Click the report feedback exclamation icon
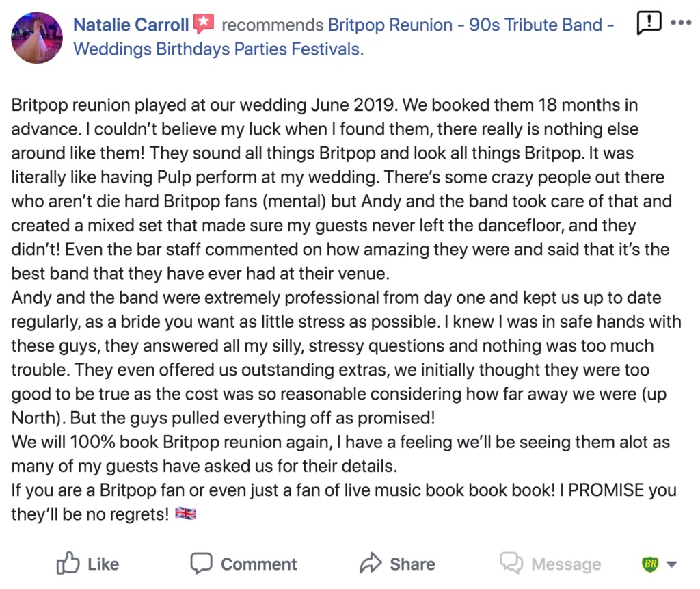 pyautogui.click(x=648, y=23)
